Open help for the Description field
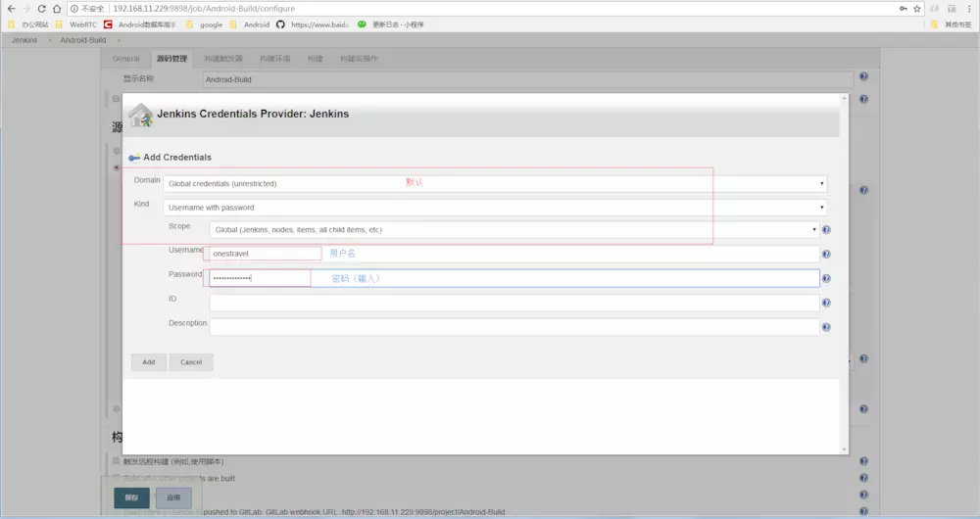The width and height of the screenshot is (980, 519). click(826, 327)
